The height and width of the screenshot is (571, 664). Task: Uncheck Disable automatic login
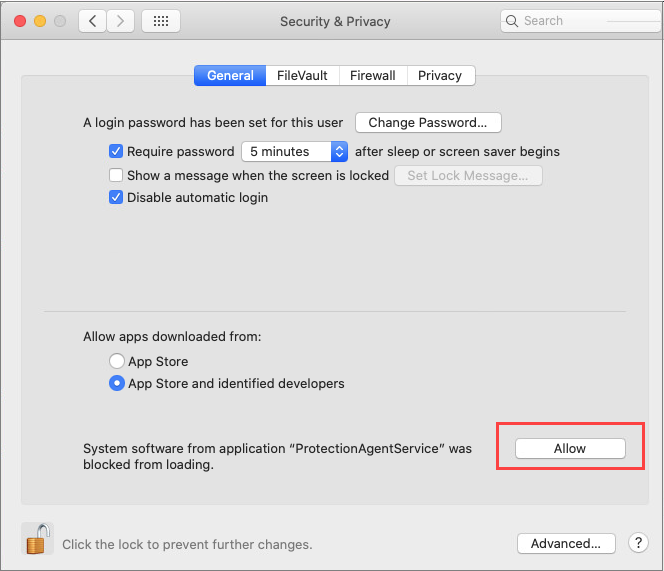click(x=116, y=198)
